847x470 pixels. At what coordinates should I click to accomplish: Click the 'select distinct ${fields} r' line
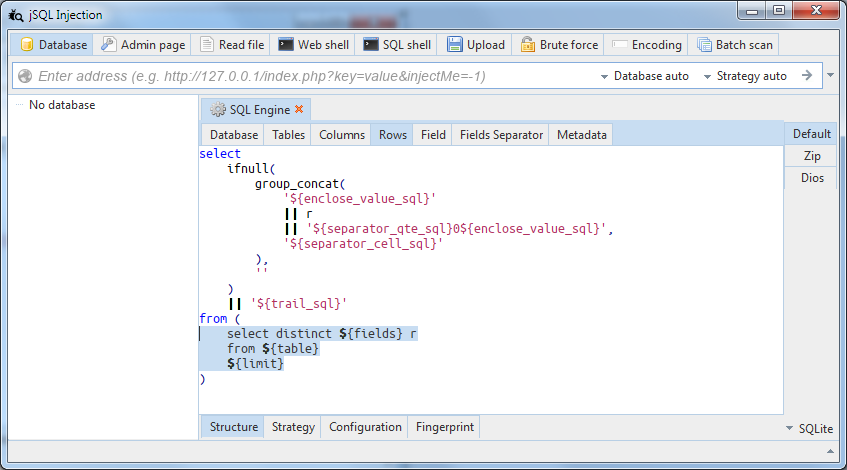322,334
